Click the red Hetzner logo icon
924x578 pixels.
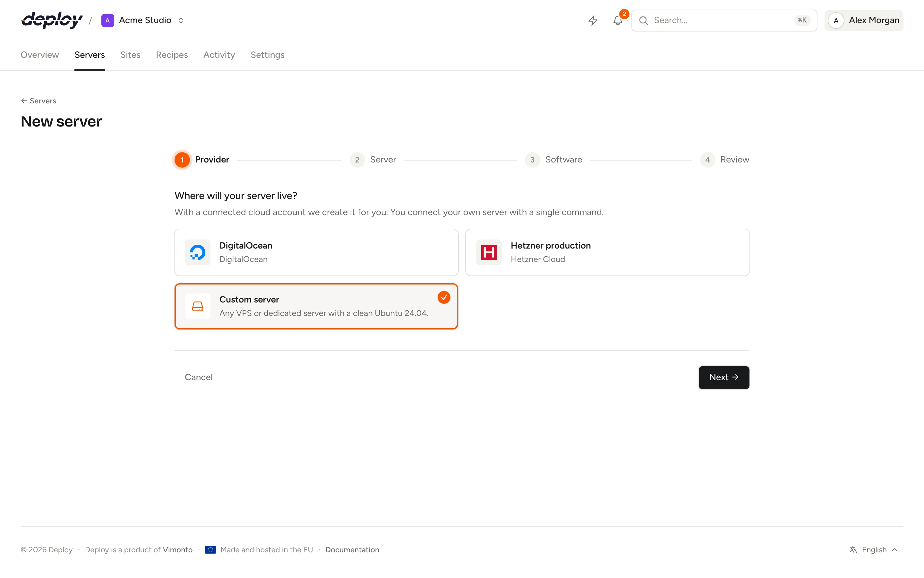tap(489, 252)
